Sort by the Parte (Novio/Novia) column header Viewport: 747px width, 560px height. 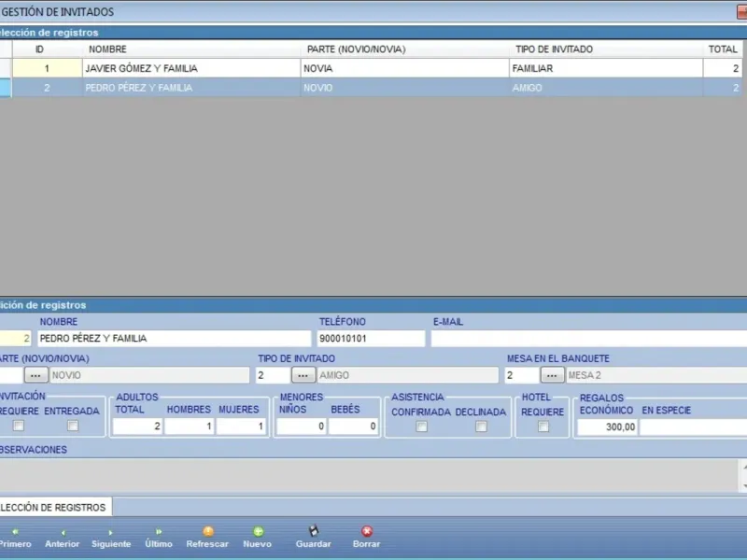click(x=405, y=49)
